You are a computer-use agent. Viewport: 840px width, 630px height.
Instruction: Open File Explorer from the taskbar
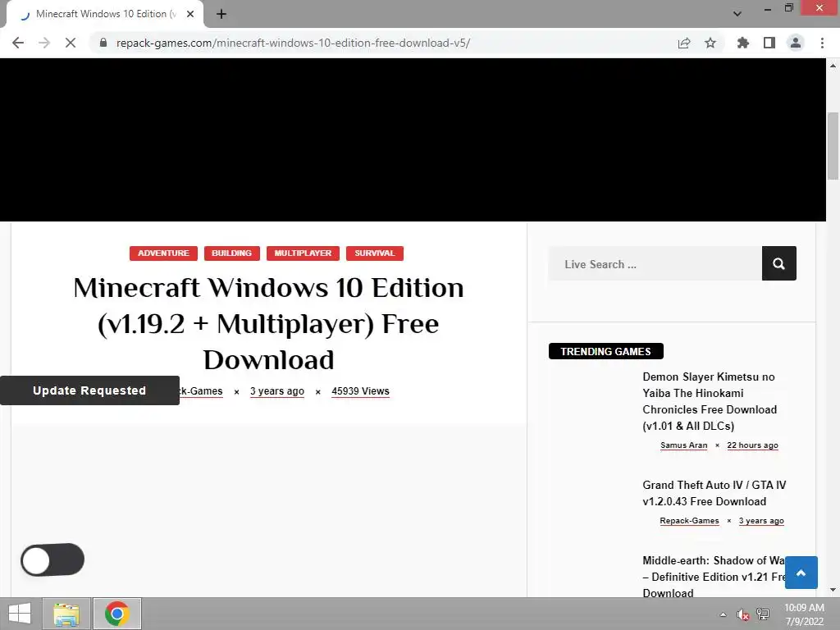[66, 614]
